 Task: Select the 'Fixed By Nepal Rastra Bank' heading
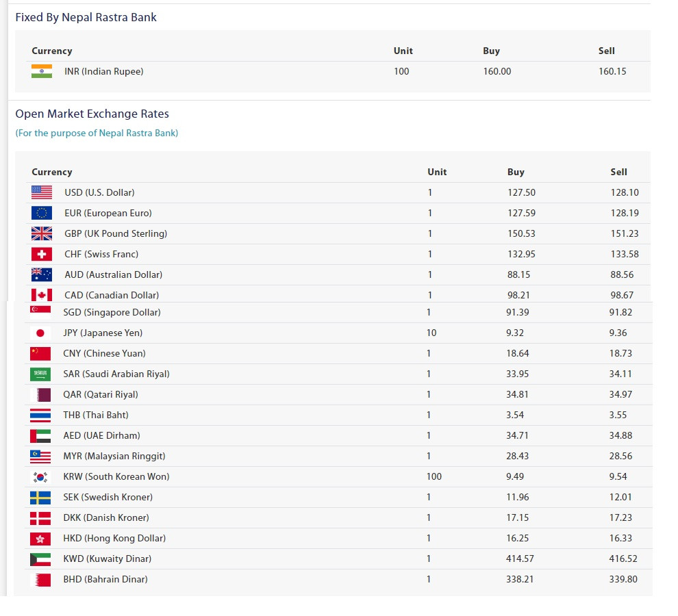[86, 17]
